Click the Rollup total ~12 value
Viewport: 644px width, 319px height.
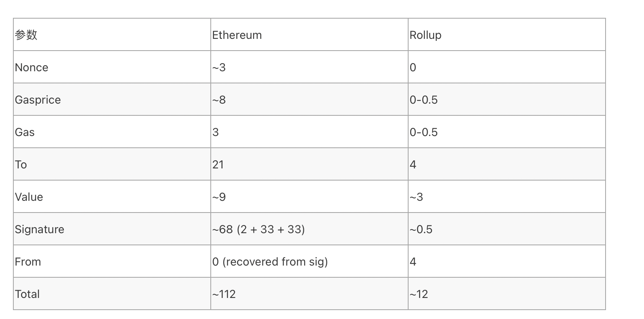419,294
